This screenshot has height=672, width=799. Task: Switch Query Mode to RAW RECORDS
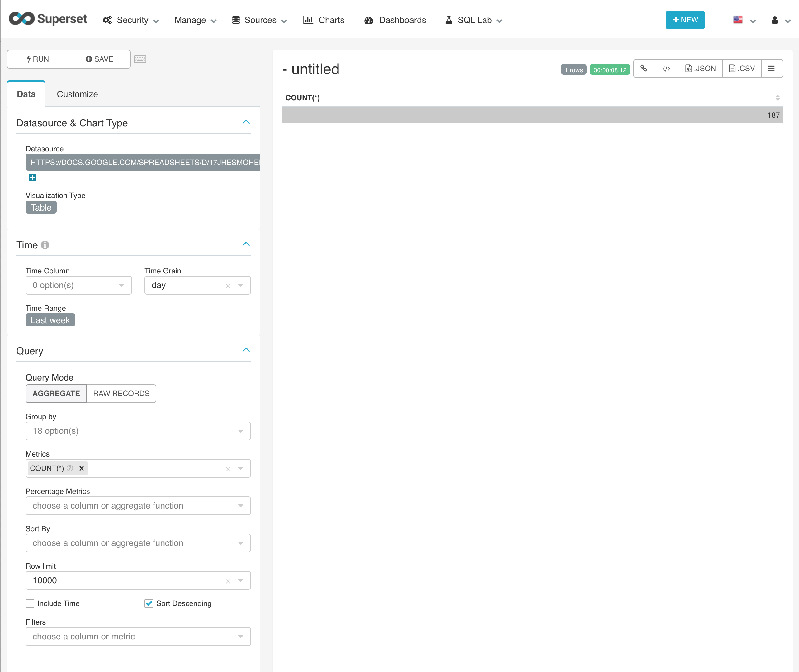click(121, 394)
